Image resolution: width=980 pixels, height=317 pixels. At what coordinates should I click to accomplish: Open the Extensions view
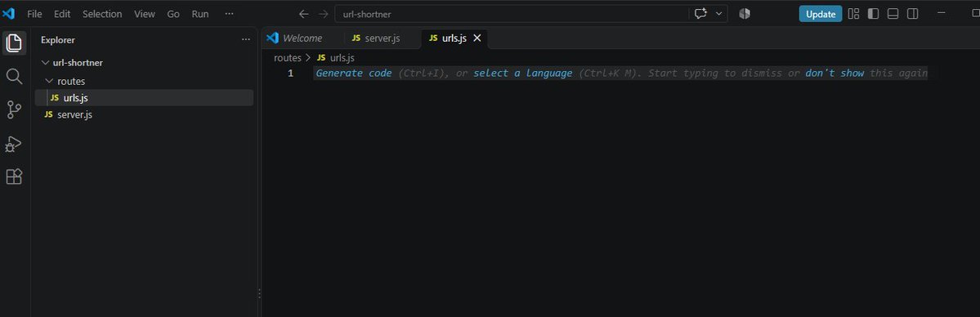tap(14, 177)
